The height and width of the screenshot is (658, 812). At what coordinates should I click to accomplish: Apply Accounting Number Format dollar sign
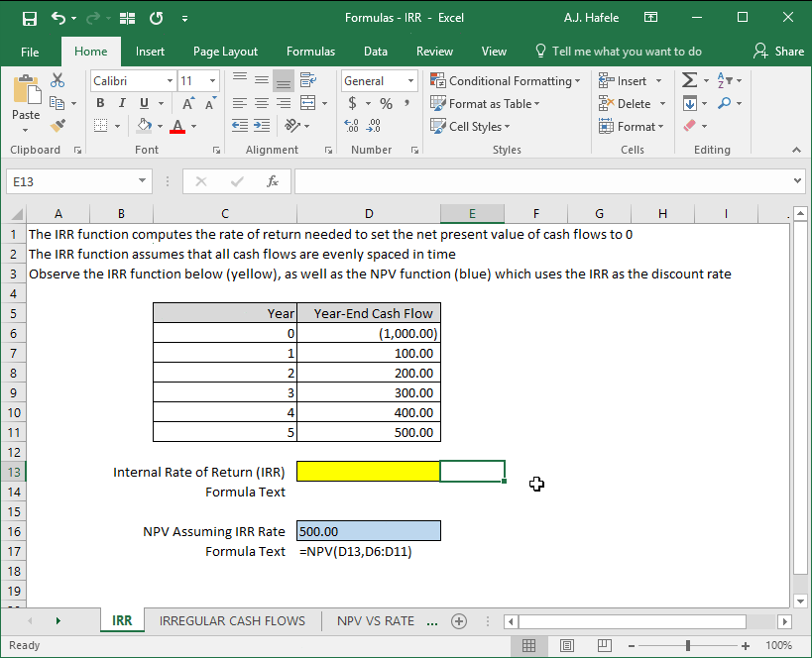pyautogui.click(x=352, y=103)
